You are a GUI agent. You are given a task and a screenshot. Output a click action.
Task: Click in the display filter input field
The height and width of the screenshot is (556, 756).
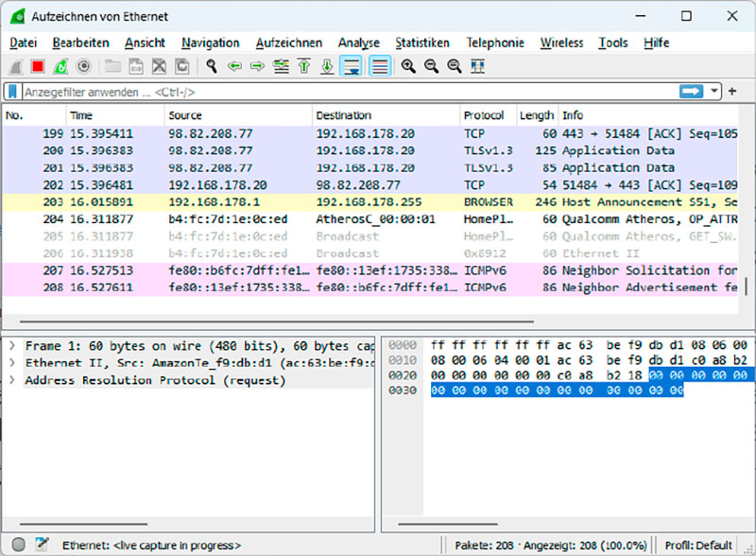pos(350,92)
